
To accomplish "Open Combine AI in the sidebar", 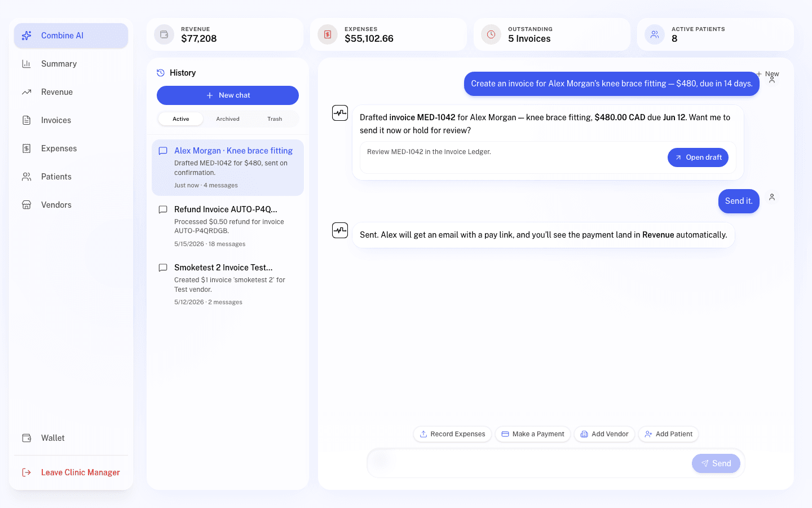I will [x=71, y=36].
